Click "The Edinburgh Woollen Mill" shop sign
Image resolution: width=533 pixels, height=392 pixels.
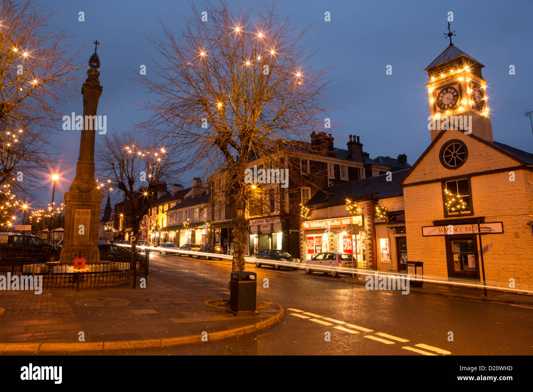[332, 223]
